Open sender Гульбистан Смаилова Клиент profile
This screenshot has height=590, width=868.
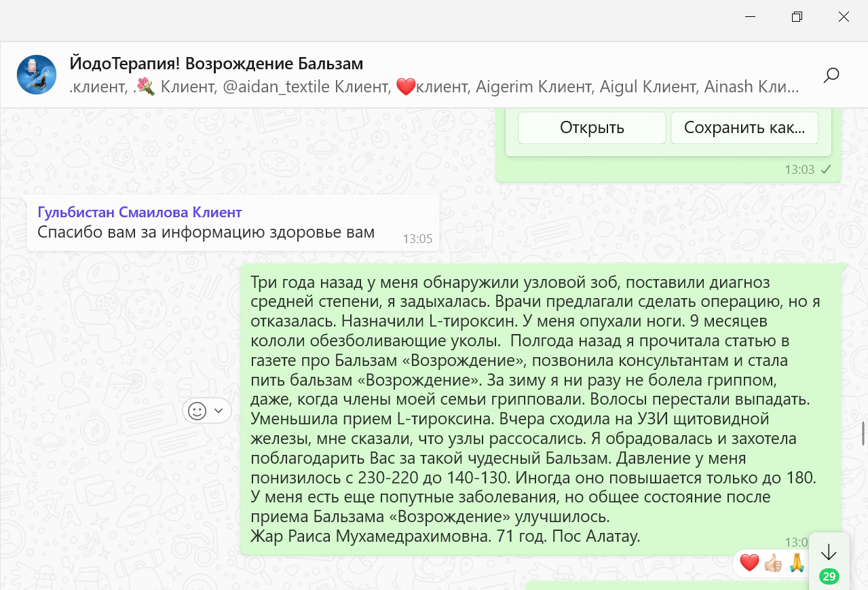click(x=139, y=212)
